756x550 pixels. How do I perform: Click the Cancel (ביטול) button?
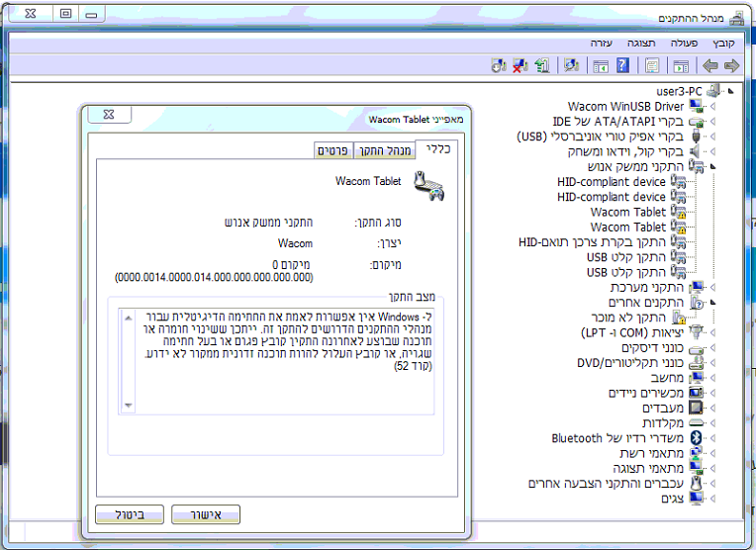point(130,514)
